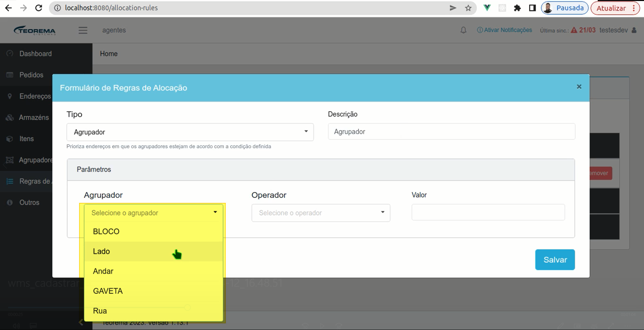
Task: Open the notifications bell icon
Action: point(463,30)
